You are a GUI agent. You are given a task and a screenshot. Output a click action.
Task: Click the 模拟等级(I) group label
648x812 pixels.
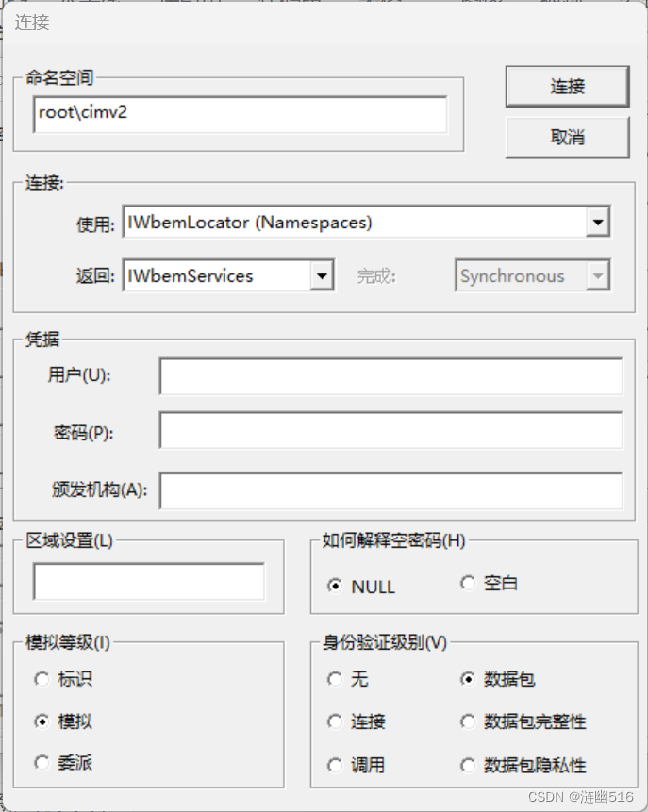point(68,642)
